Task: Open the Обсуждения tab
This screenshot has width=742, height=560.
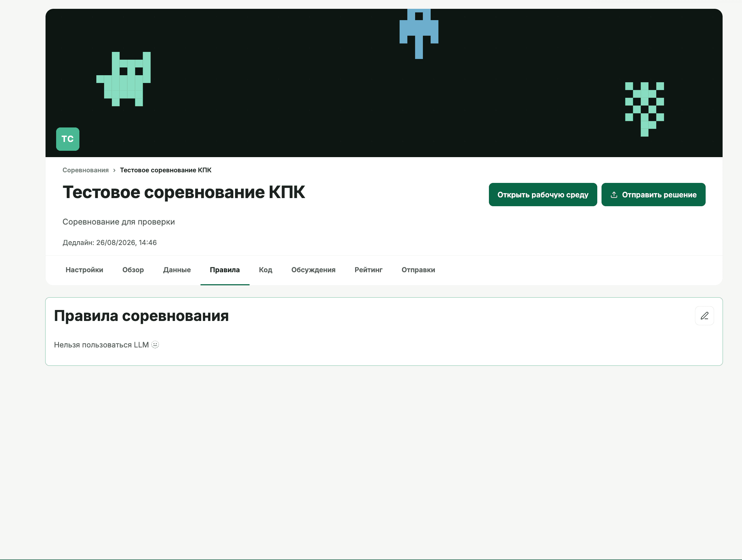Action: pos(313,270)
